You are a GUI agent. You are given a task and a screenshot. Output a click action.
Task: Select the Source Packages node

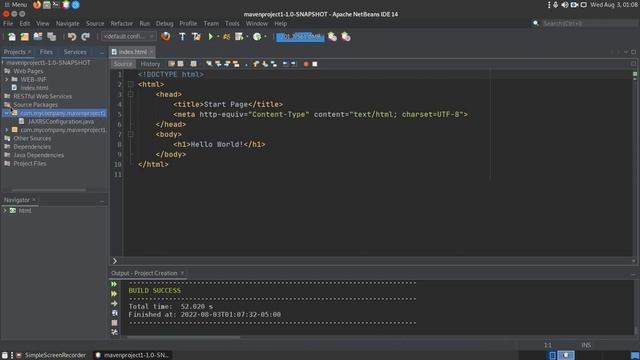pyautogui.click(x=36, y=104)
